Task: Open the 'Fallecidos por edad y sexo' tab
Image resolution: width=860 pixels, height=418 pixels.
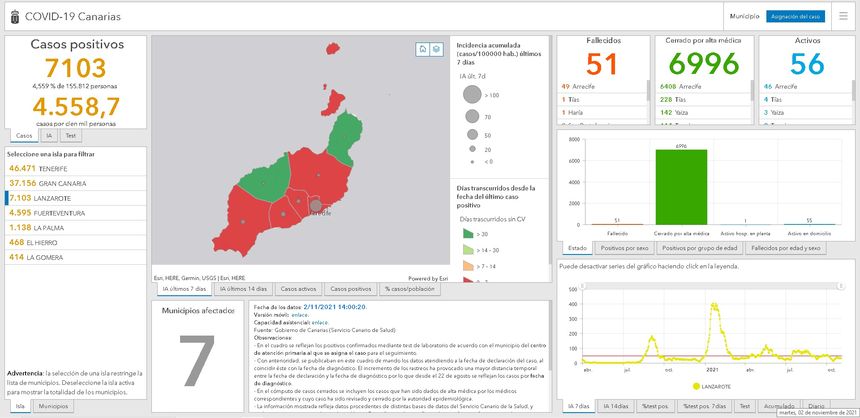Action: pyautogui.click(x=785, y=247)
